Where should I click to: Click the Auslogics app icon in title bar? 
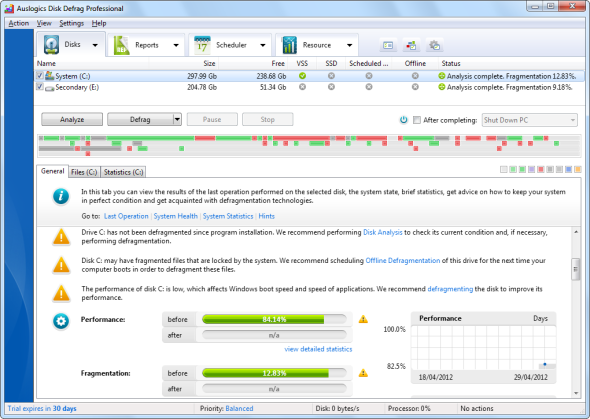(9, 8)
